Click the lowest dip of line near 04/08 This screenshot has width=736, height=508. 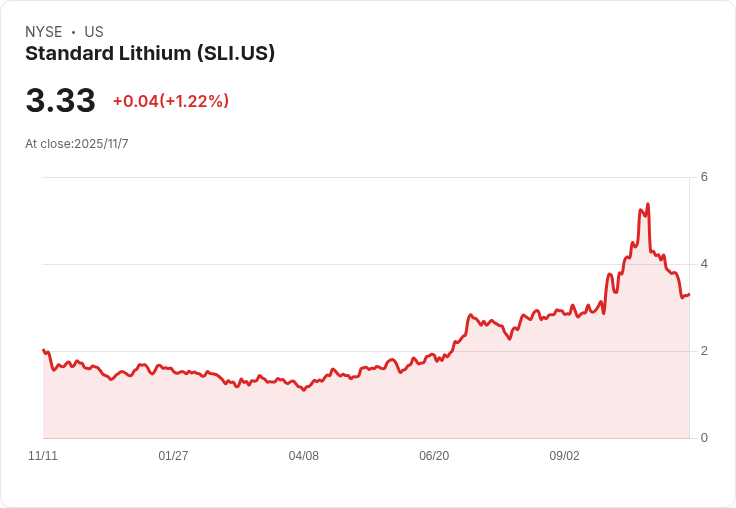(304, 390)
